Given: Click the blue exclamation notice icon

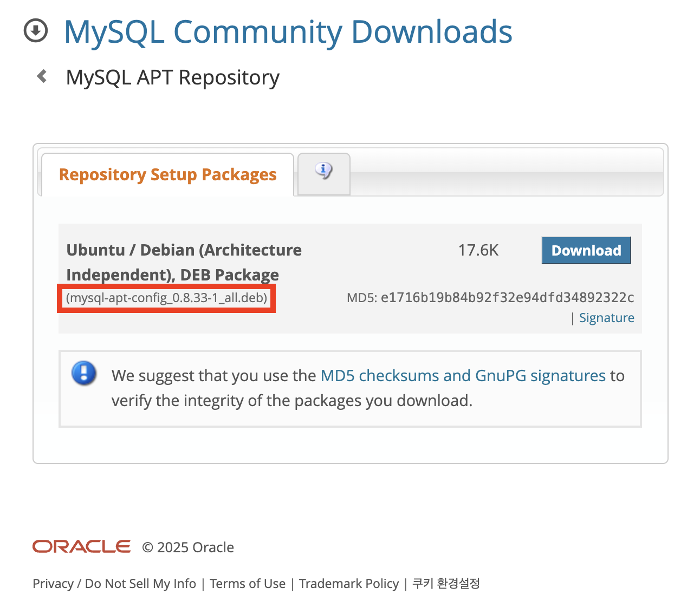Looking at the screenshot, I should 84,373.
